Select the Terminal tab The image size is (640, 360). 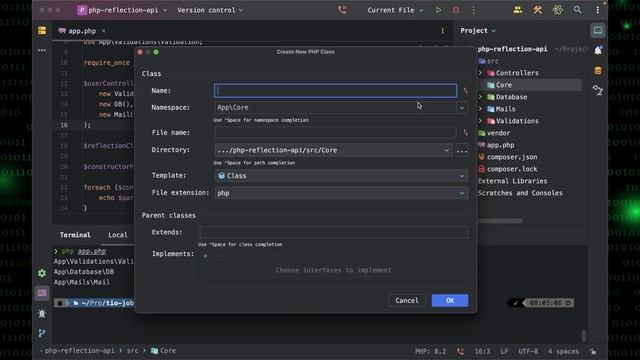coord(75,235)
